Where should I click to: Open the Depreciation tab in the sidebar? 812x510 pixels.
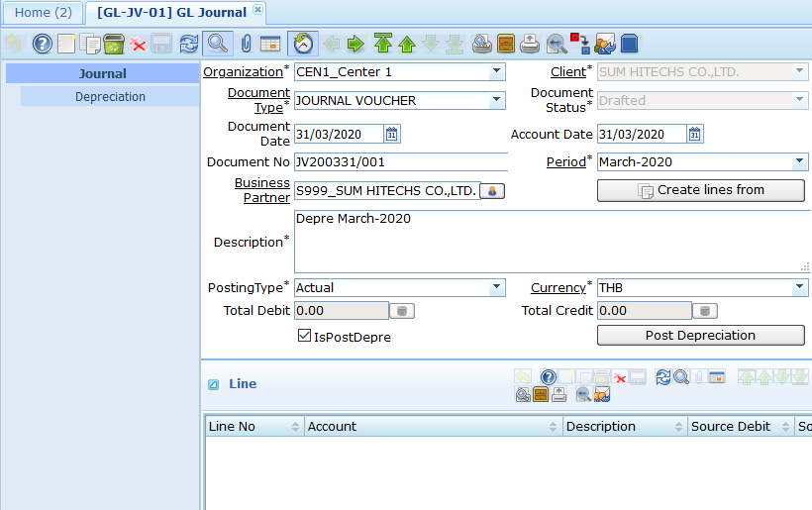[x=110, y=97]
